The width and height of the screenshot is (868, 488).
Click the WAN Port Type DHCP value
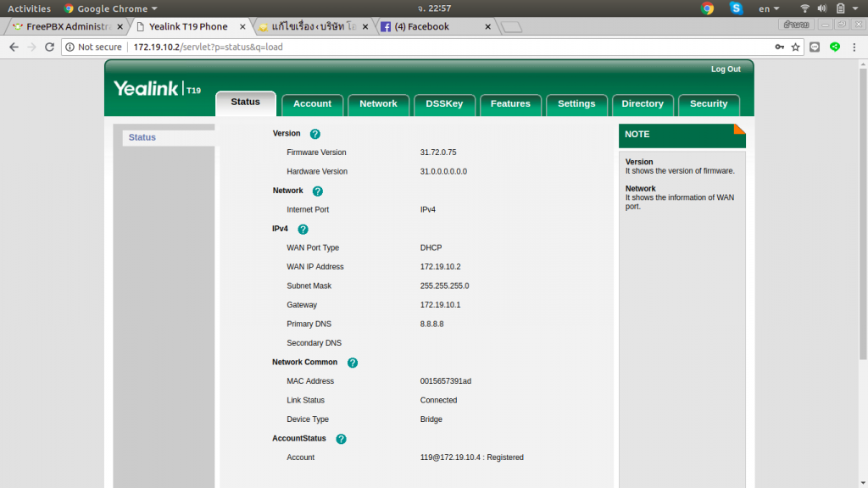click(x=431, y=248)
